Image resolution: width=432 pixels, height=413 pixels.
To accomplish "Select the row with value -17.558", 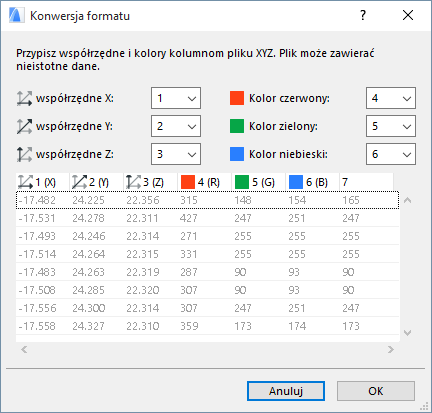I will [x=207, y=326].
